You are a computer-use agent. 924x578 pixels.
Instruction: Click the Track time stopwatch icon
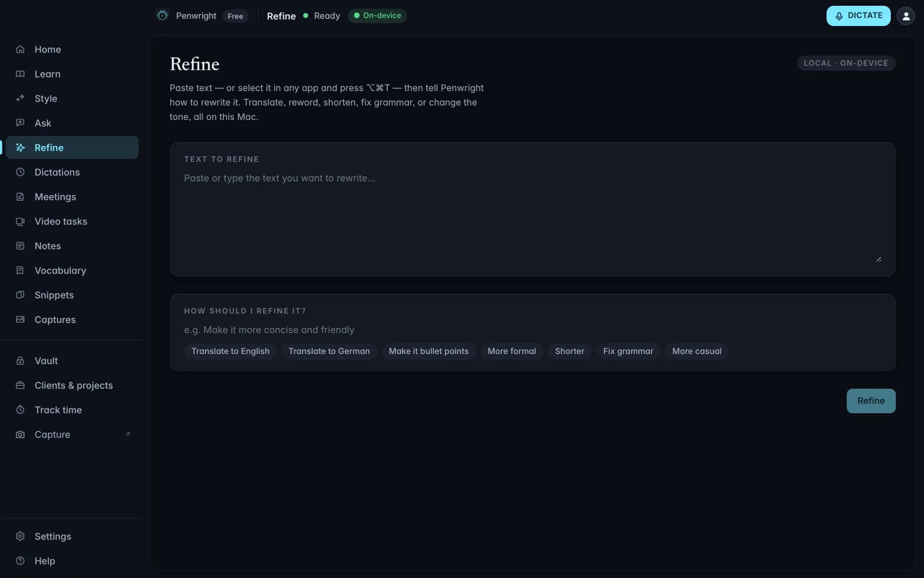[20, 409]
